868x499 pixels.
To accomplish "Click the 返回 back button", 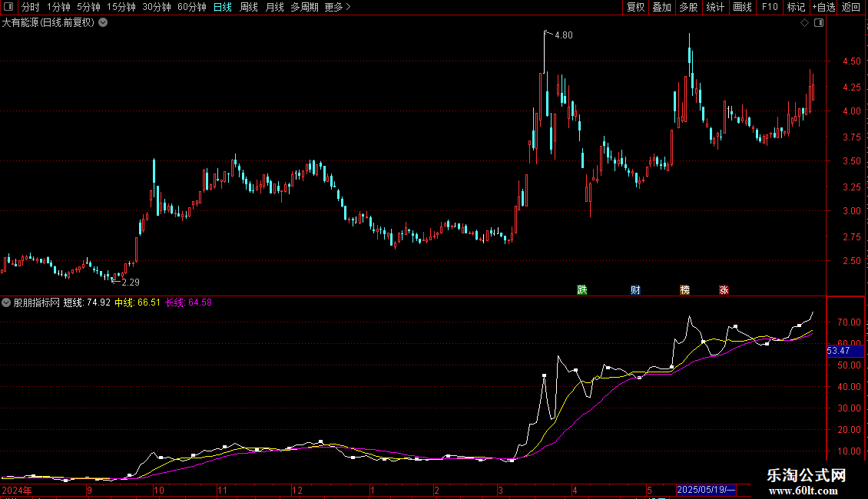I will [x=851, y=8].
